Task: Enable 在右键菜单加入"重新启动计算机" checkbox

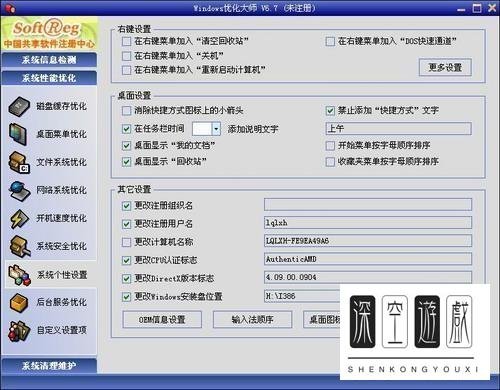Action: click(126, 70)
